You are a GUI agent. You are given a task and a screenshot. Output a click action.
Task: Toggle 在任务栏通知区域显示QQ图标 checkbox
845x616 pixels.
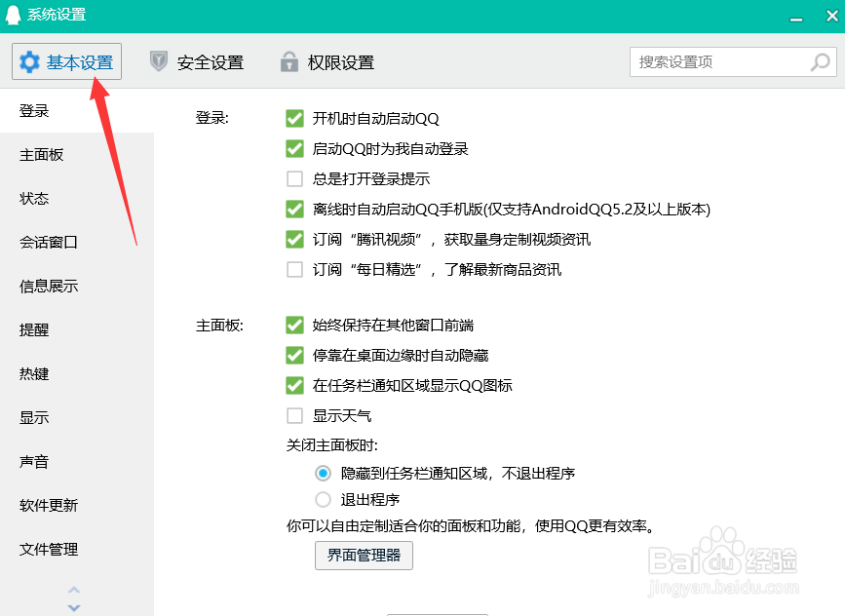[x=294, y=385]
